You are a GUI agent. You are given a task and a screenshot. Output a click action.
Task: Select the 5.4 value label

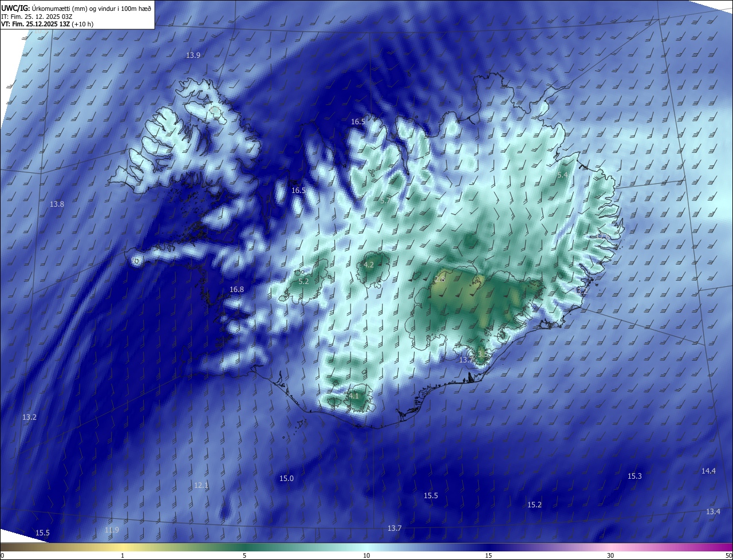tap(562, 175)
